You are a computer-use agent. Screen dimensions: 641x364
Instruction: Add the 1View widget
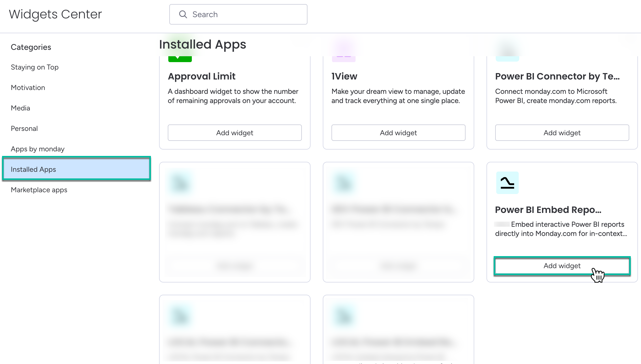tap(398, 133)
